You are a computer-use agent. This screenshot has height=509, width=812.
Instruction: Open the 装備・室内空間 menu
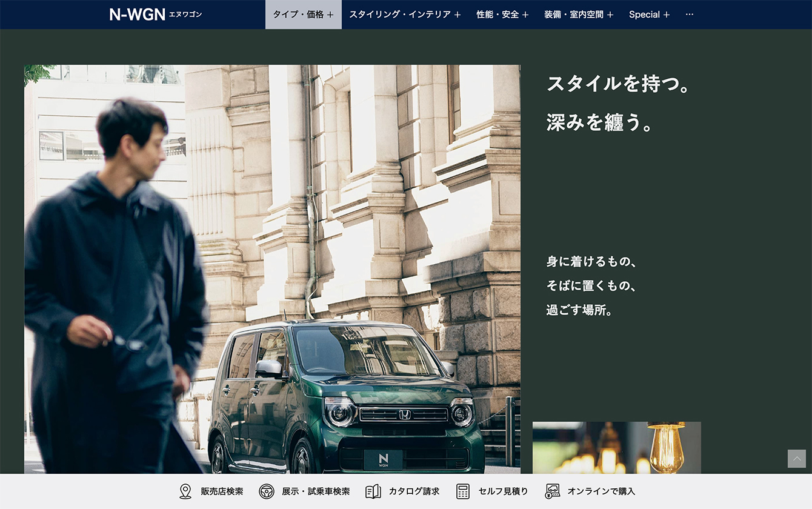click(x=579, y=15)
